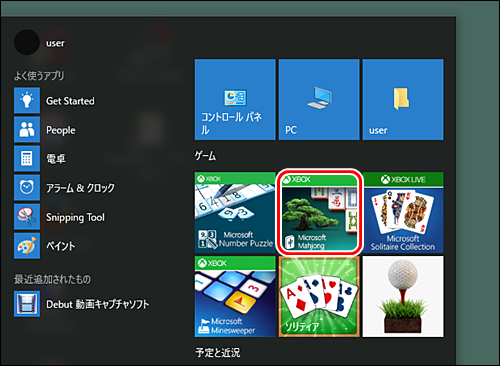
Task: Click the Debut 動画キャプチャソフト label
Action: [97, 304]
